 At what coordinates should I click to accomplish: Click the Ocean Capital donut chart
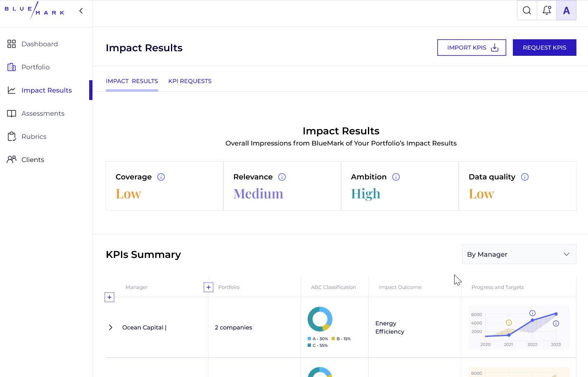click(x=320, y=319)
